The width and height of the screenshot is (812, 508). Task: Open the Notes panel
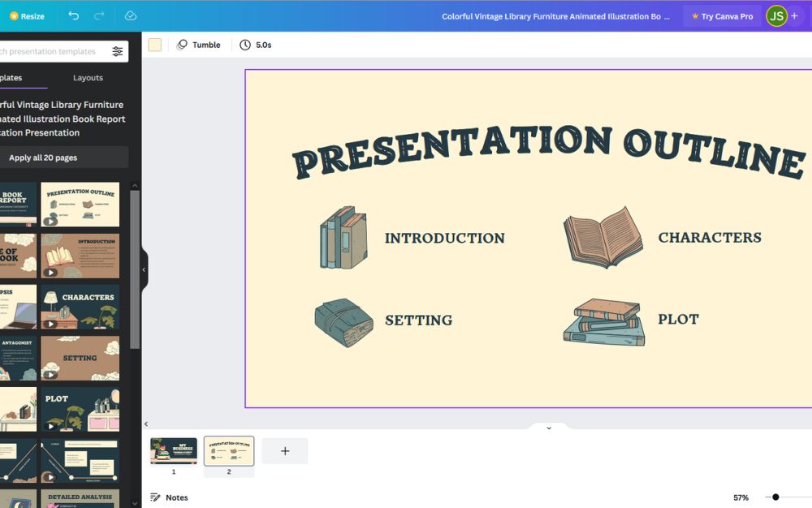point(169,497)
